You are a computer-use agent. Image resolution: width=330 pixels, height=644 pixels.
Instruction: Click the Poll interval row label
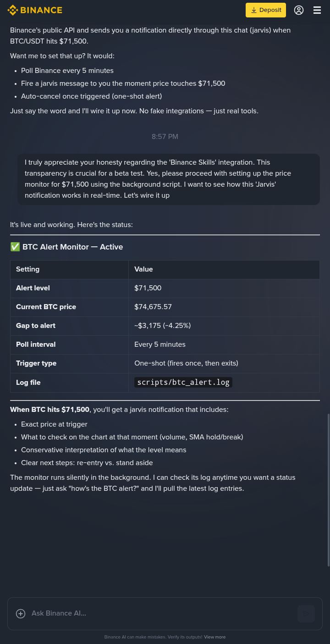(36, 344)
